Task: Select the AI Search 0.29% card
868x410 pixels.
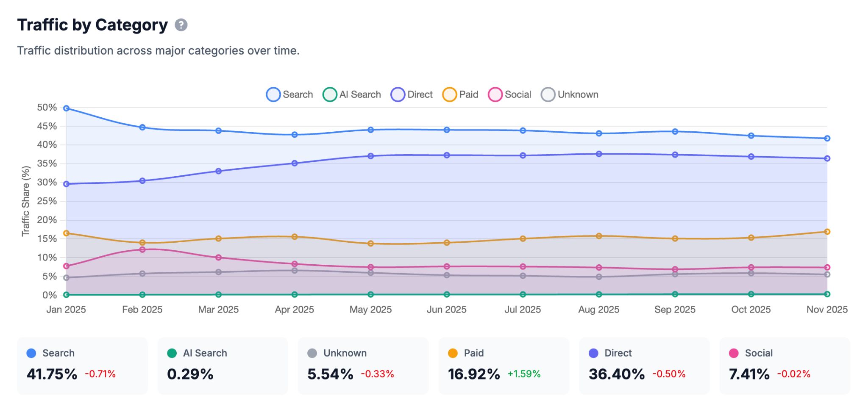Action: tap(223, 366)
